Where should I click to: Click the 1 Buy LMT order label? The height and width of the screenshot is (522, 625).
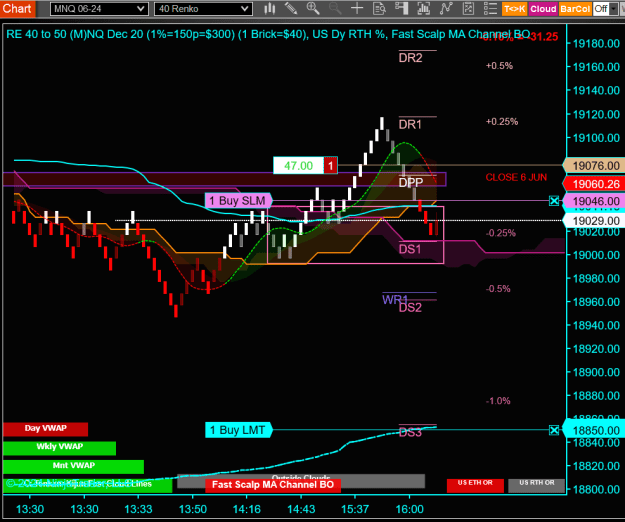[x=238, y=430]
